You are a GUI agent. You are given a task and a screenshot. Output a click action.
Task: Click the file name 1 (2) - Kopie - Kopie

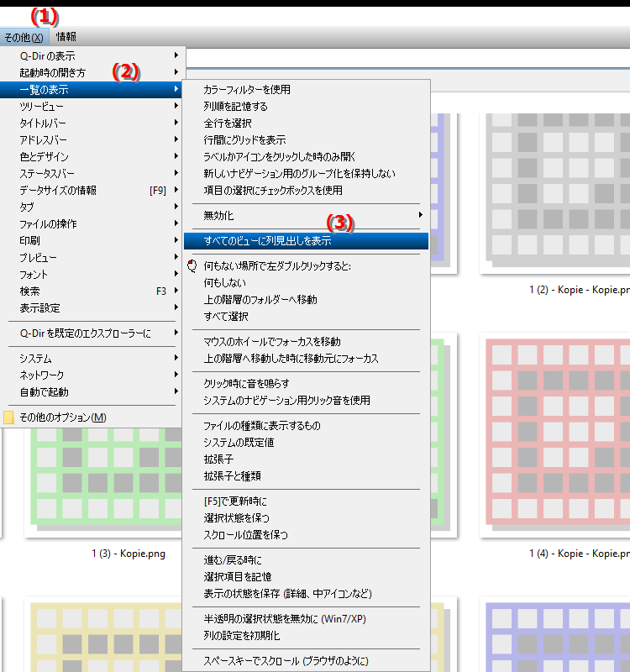(580, 290)
